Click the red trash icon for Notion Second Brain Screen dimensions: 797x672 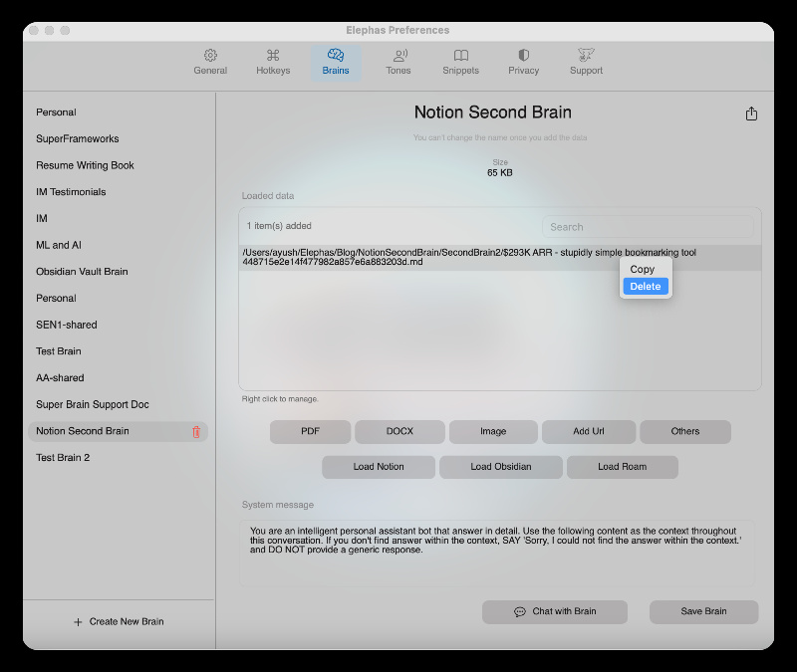(196, 432)
